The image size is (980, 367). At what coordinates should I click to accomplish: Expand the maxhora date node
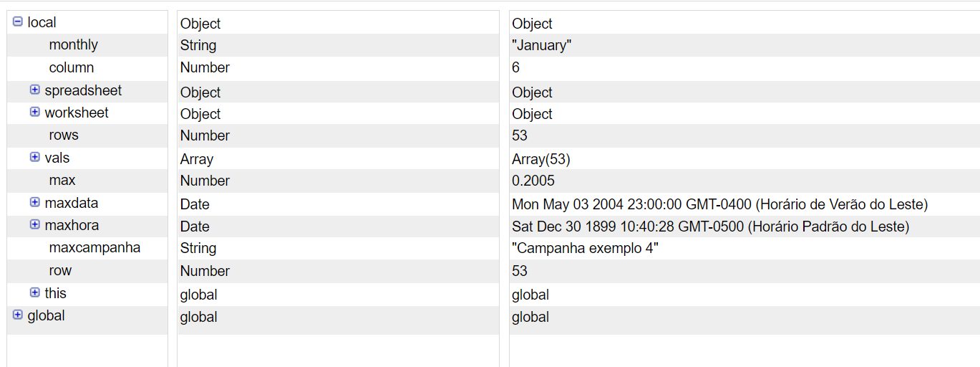35,225
